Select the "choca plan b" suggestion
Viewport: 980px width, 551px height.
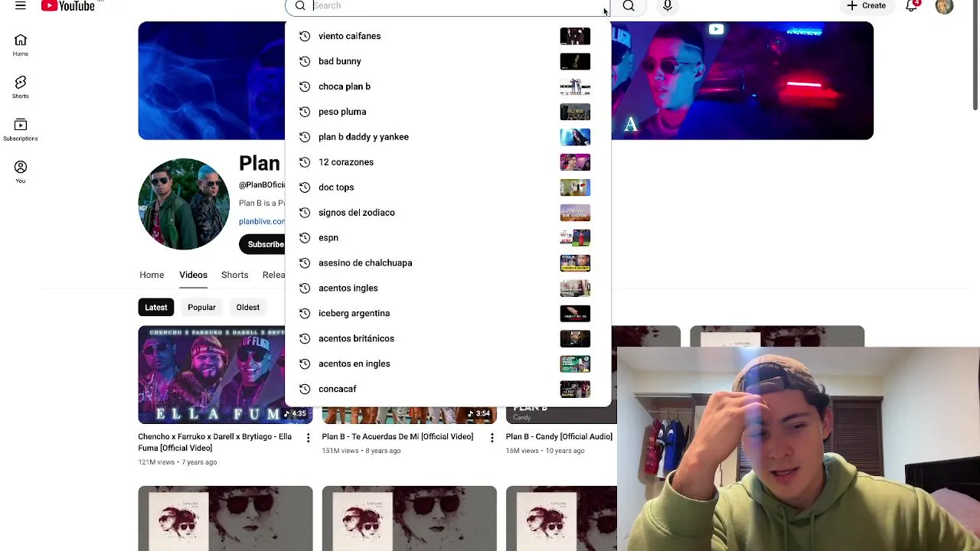(x=448, y=86)
